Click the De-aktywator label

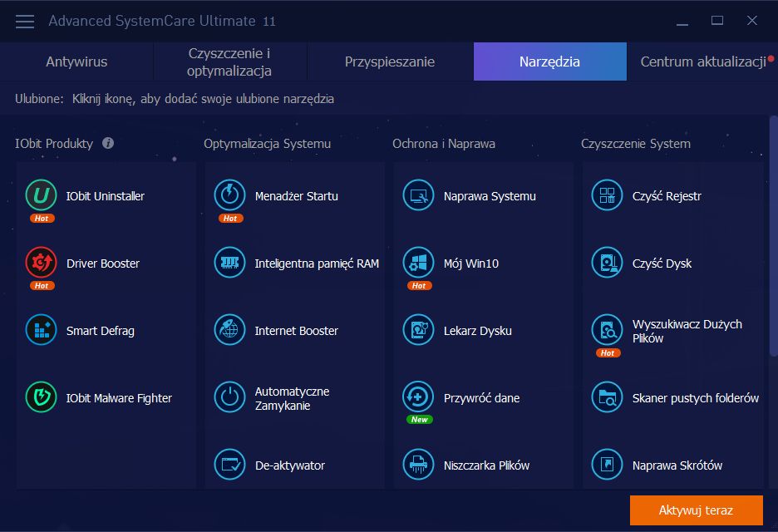(x=290, y=465)
